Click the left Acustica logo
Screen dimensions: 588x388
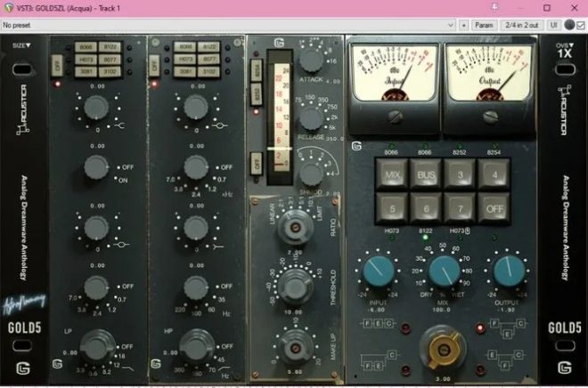pyautogui.click(x=23, y=109)
